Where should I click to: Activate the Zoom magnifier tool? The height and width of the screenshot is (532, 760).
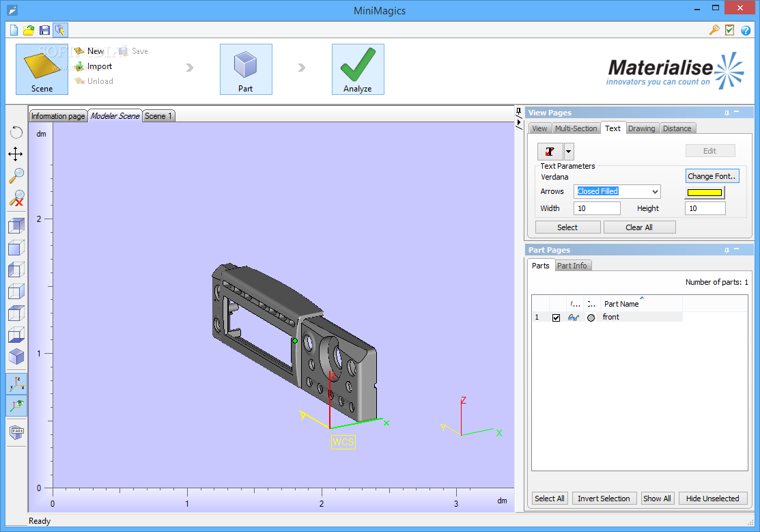[x=16, y=176]
